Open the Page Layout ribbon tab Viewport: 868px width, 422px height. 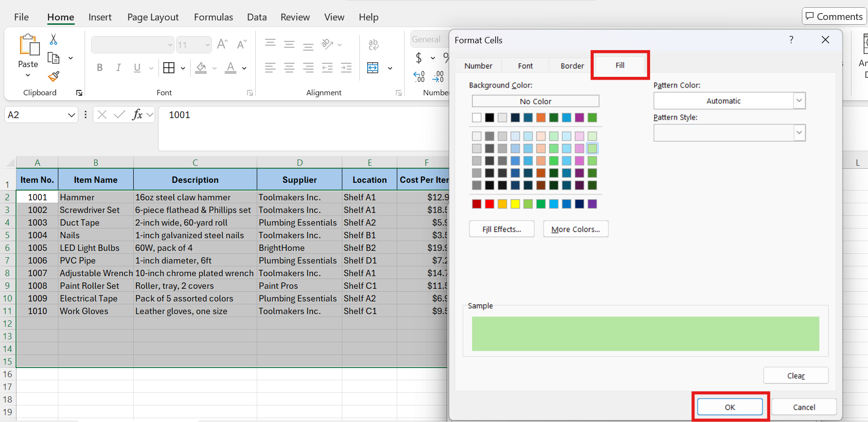(x=153, y=17)
